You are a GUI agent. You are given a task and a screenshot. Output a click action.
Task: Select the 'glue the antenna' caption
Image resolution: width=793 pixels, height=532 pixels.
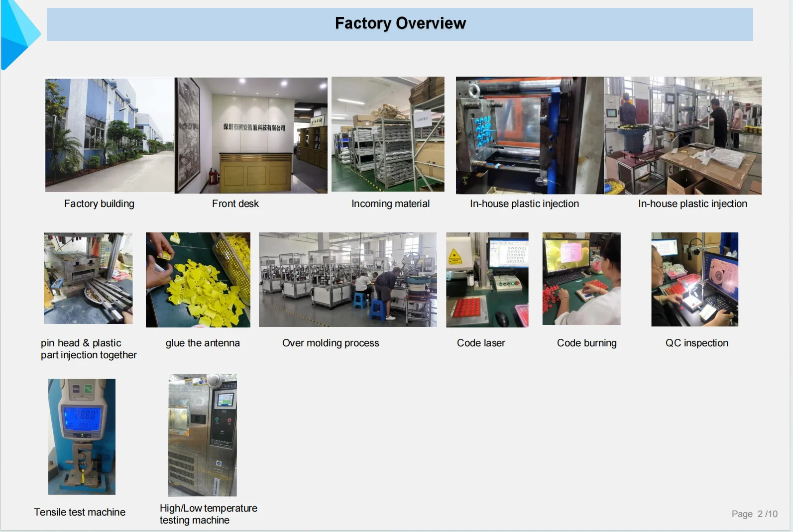203,343
